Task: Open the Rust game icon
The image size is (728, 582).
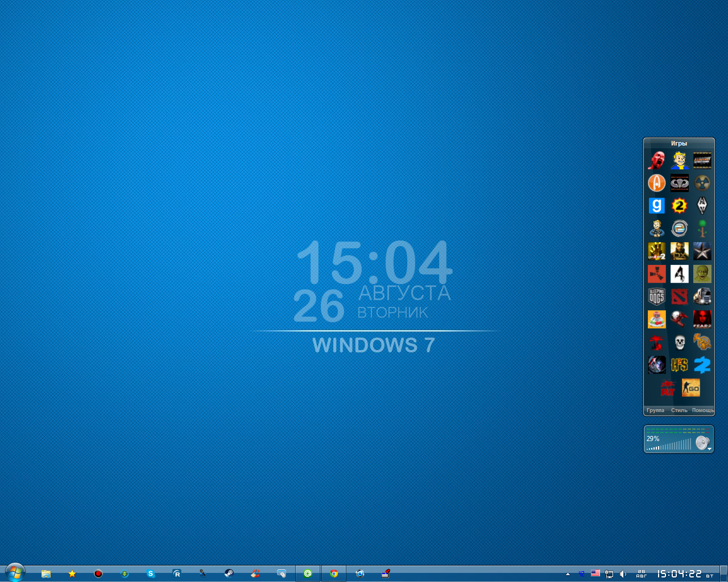Action: pos(656,274)
